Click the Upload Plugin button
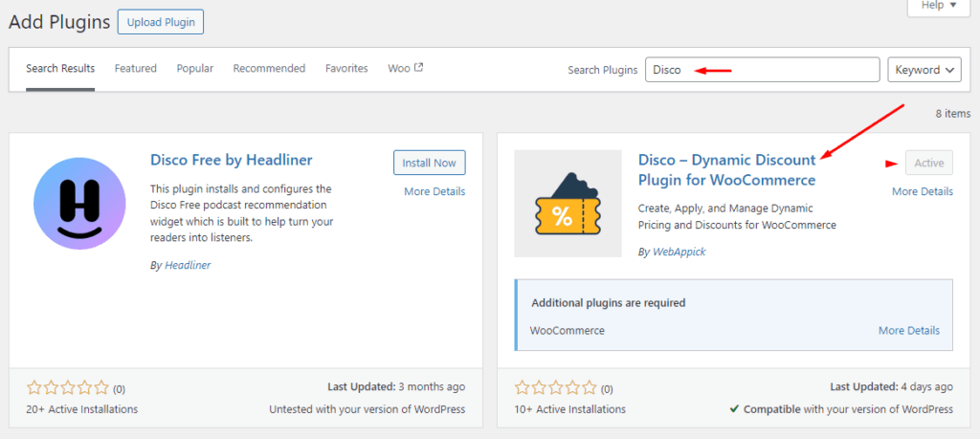Screen dimensions: 980x439 point(161,22)
